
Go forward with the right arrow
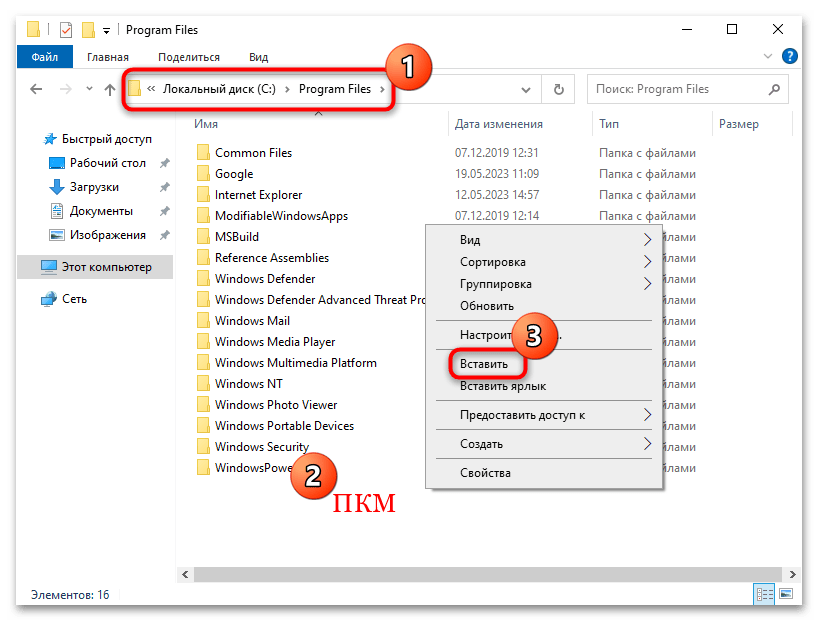point(65,89)
